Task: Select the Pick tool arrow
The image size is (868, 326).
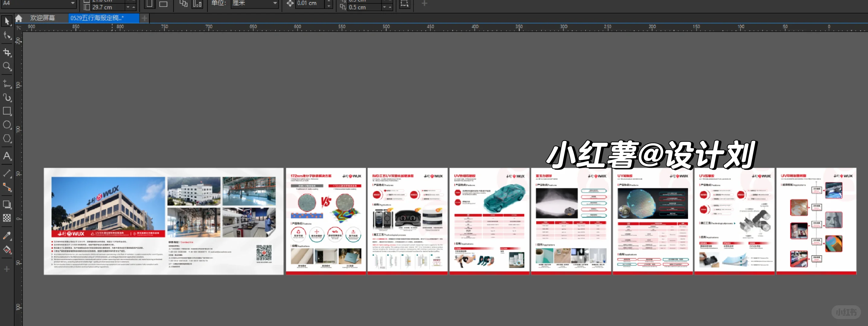Action: point(7,21)
